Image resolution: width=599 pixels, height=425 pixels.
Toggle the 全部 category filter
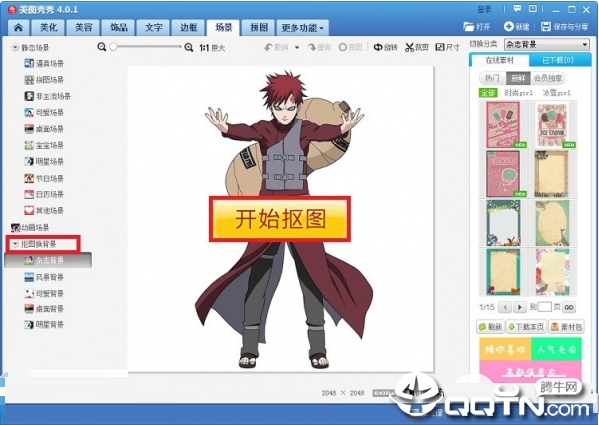click(x=488, y=93)
